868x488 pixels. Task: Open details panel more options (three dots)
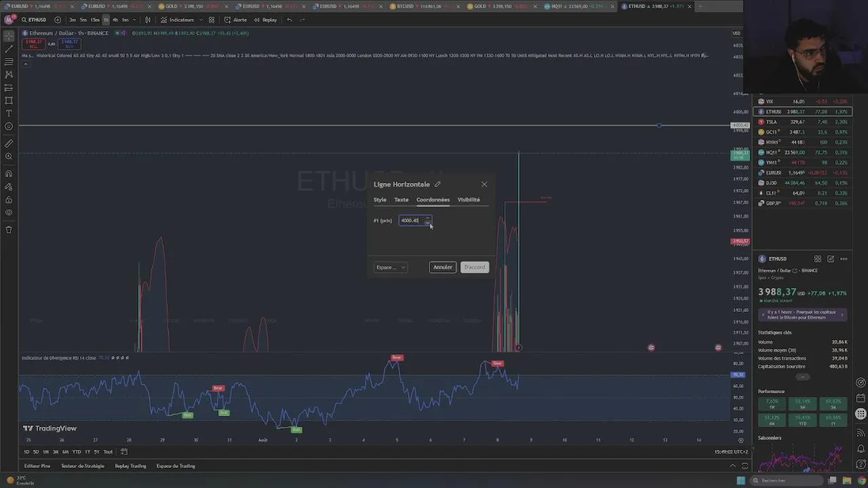844,259
